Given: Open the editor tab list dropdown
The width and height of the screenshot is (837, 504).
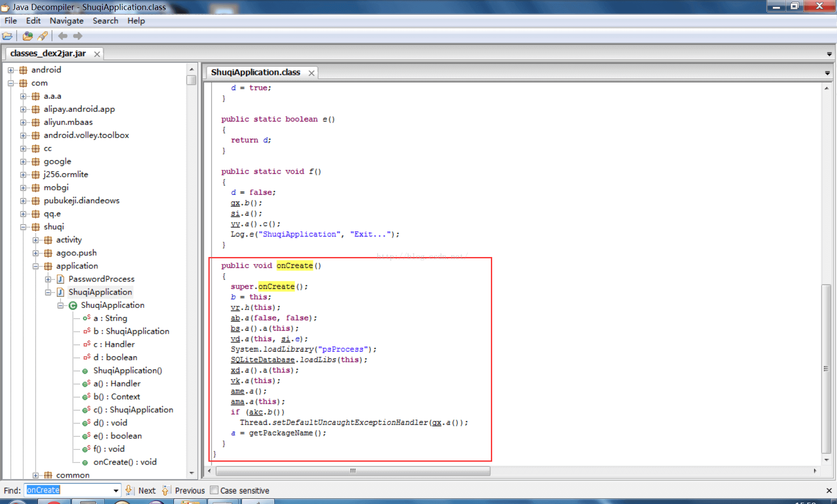Looking at the screenshot, I should (x=827, y=73).
